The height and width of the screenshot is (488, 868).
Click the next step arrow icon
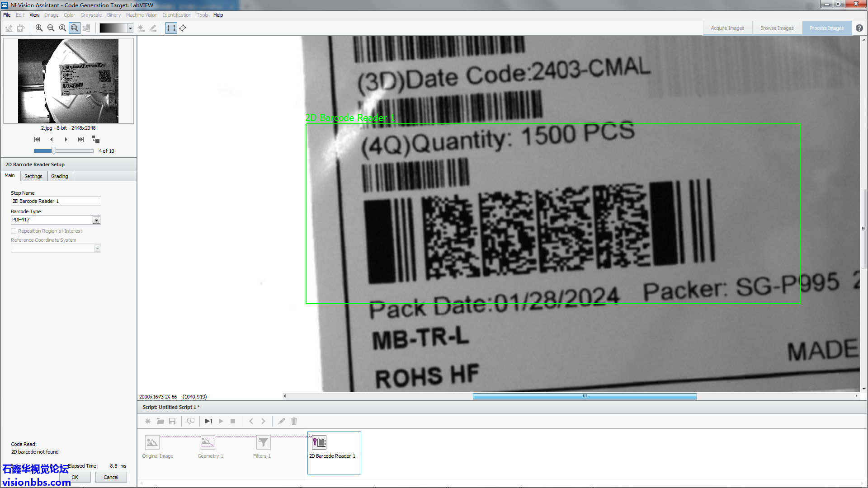(x=263, y=421)
